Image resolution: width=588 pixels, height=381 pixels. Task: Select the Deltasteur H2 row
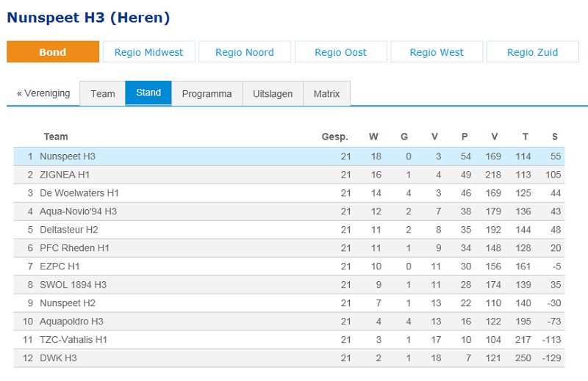click(289, 230)
